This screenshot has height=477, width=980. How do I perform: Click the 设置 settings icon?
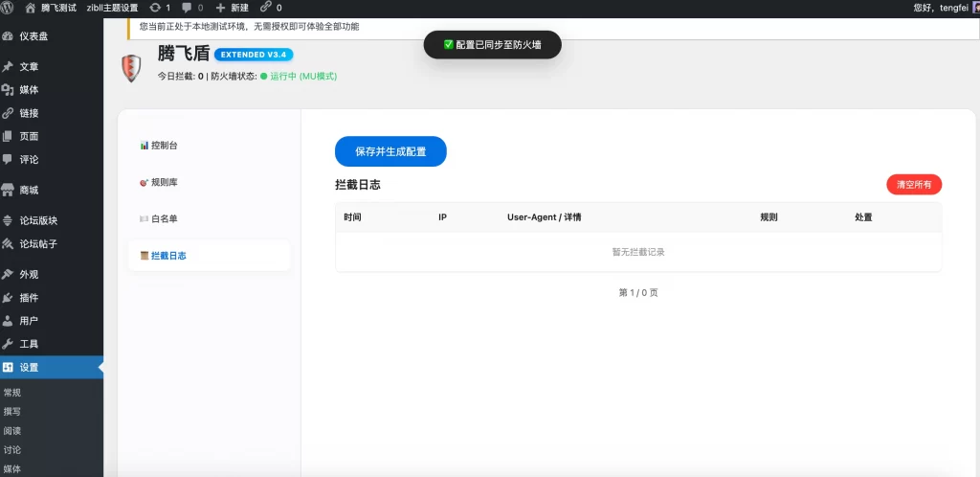[8, 368]
